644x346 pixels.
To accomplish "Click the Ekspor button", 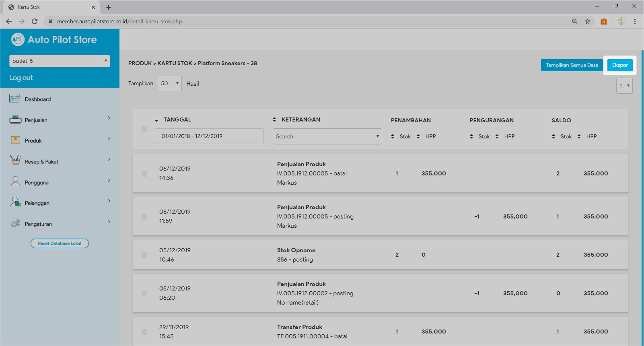I will [x=619, y=65].
